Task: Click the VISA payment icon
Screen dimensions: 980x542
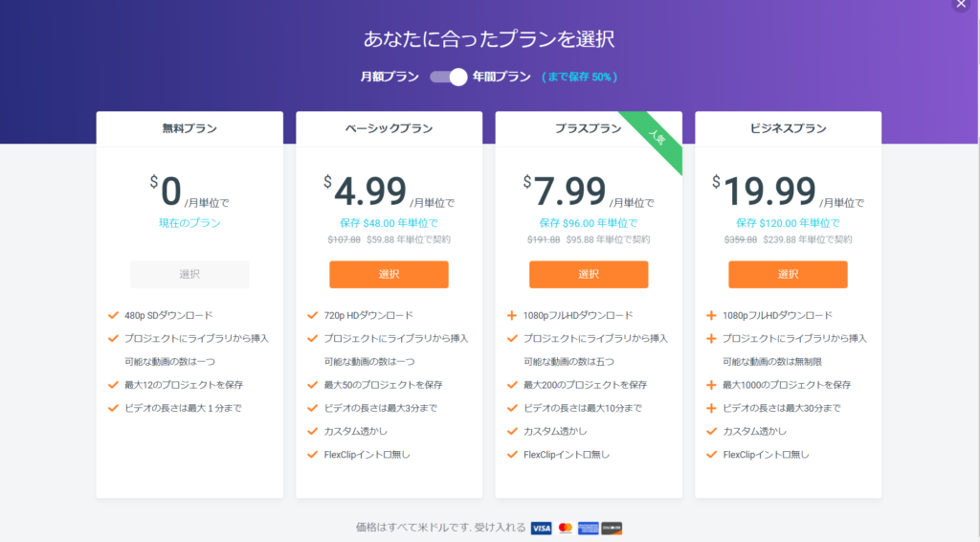Action: click(542, 529)
